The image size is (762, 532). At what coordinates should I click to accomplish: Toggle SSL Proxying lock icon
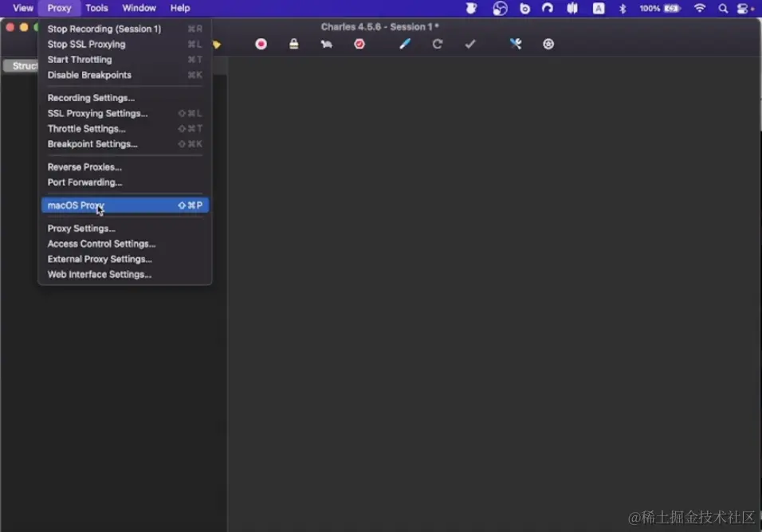[293, 44]
